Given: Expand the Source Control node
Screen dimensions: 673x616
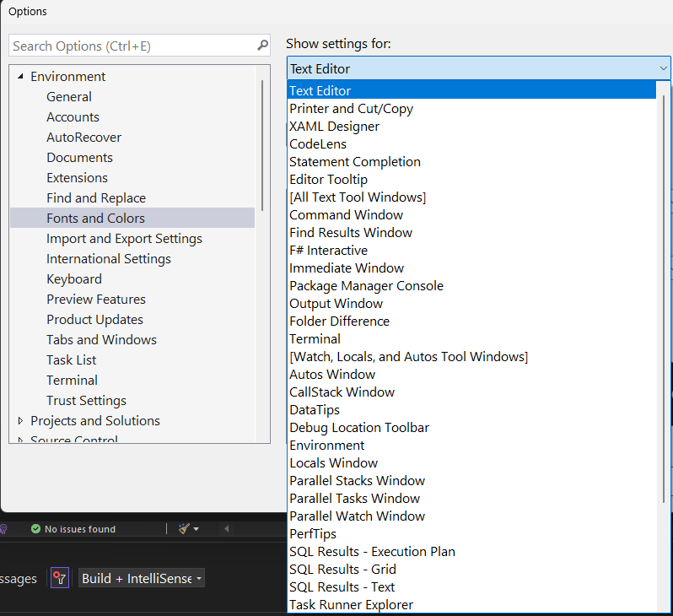Looking at the screenshot, I should (20, 440).
